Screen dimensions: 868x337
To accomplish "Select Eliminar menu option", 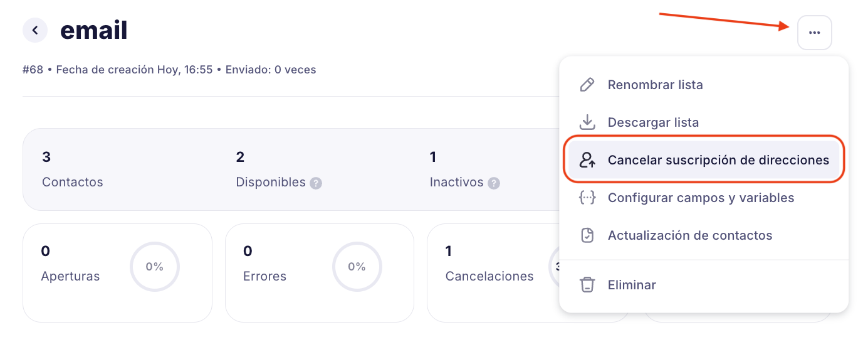I will click(632, 285).
